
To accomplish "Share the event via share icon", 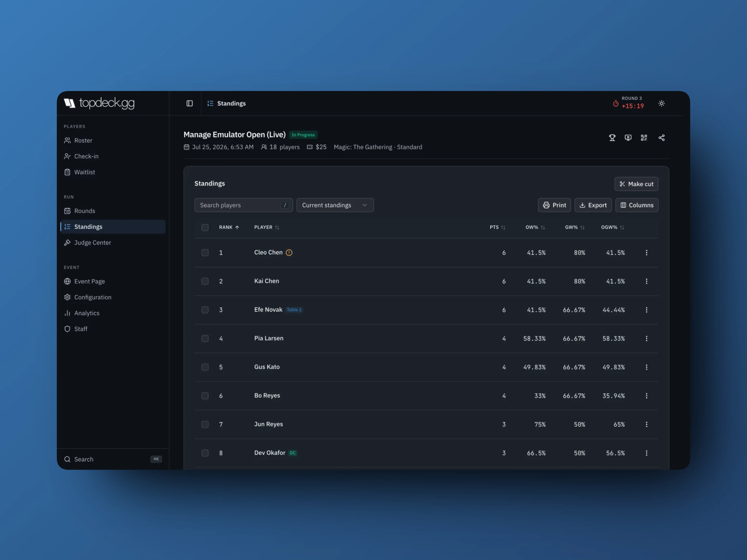I will [661, 138].
